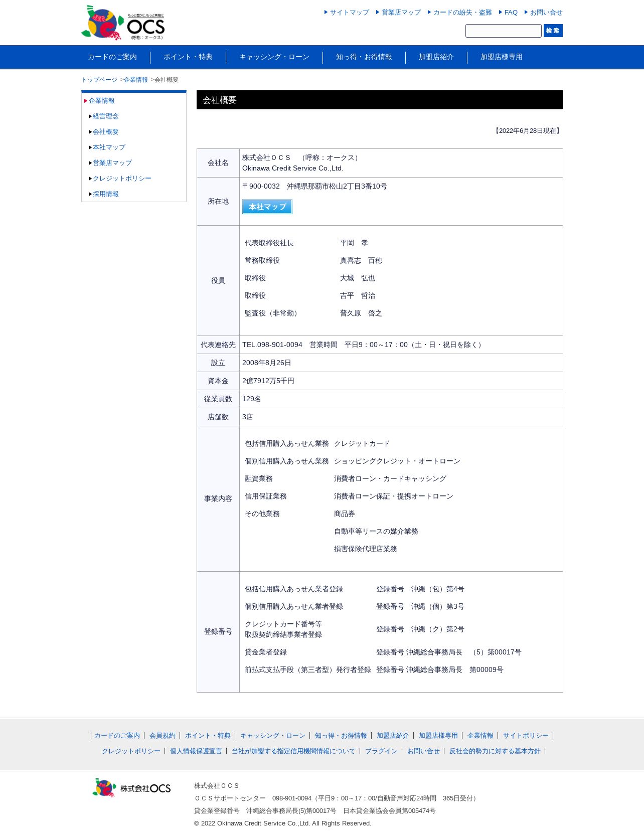Open footer link ポイント・特典
The height and width of the screenshot is (832, 644).
208,736
